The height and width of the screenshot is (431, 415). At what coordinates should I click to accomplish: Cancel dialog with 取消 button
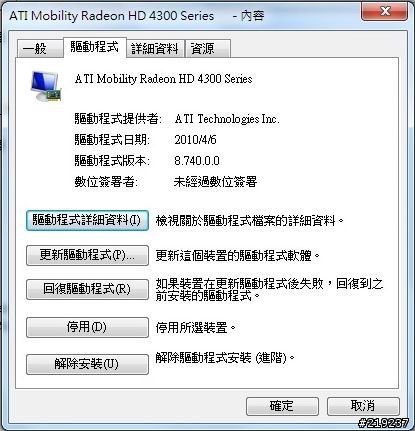click(363, 406)
